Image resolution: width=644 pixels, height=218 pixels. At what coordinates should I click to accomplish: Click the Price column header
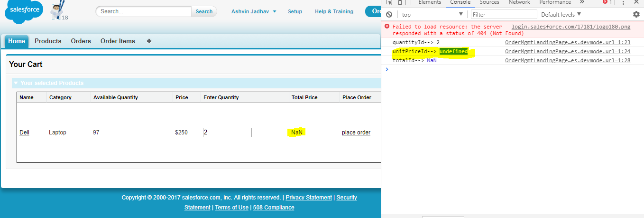[x=182, y=97]
